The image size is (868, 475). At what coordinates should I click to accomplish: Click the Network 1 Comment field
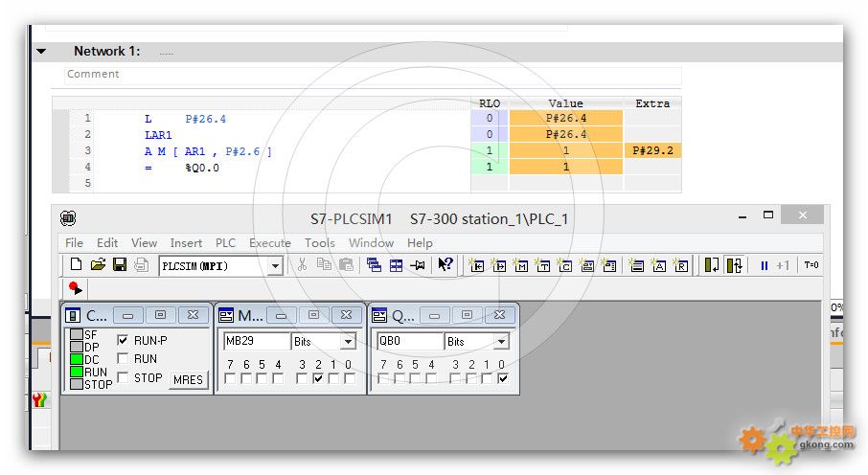[373, 74]
